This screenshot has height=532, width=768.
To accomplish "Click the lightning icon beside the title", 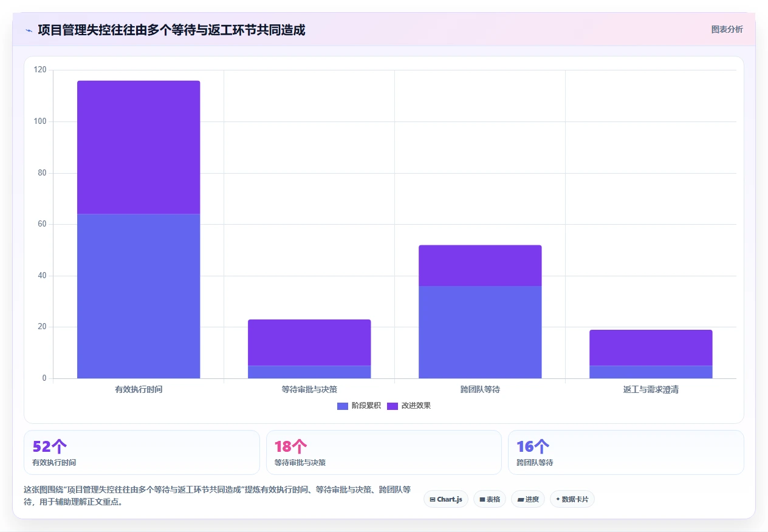I will [x=29, y=30].
